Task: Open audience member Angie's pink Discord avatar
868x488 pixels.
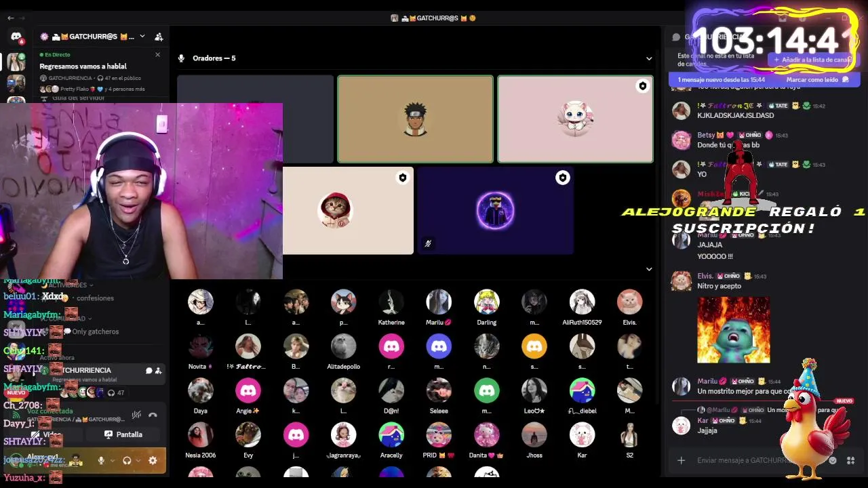Action: click(248, 390)
